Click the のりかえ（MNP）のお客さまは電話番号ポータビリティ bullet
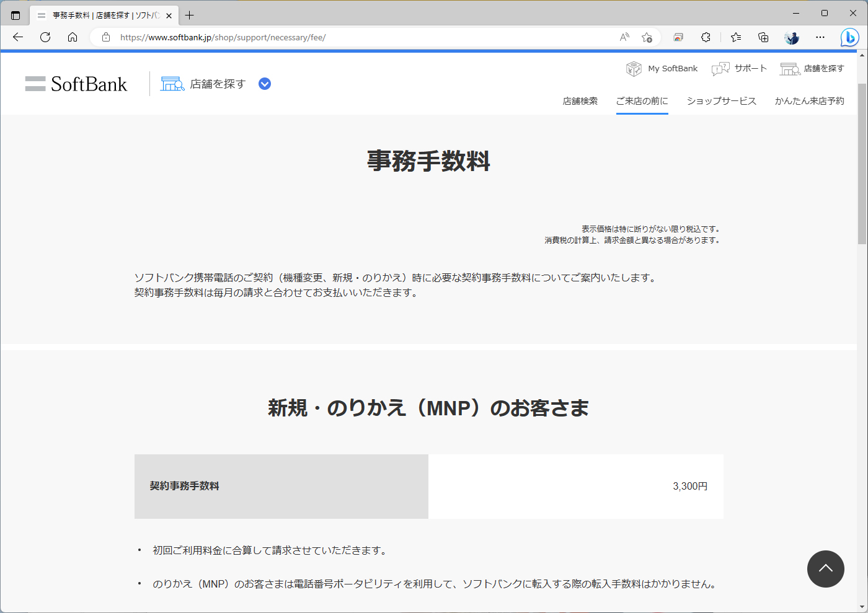This screenshot has height=613, width=868. pos(435,584)
